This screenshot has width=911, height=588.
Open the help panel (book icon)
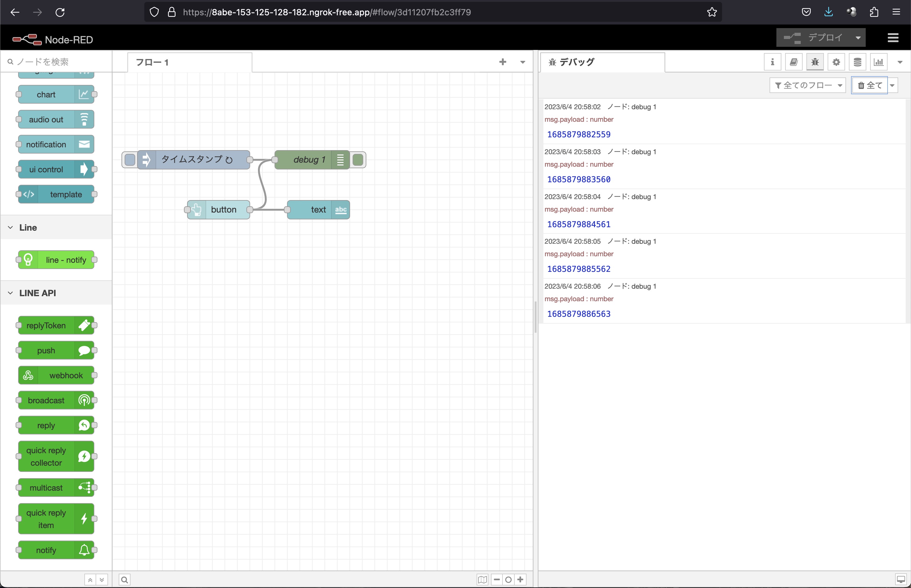[793, 62]
